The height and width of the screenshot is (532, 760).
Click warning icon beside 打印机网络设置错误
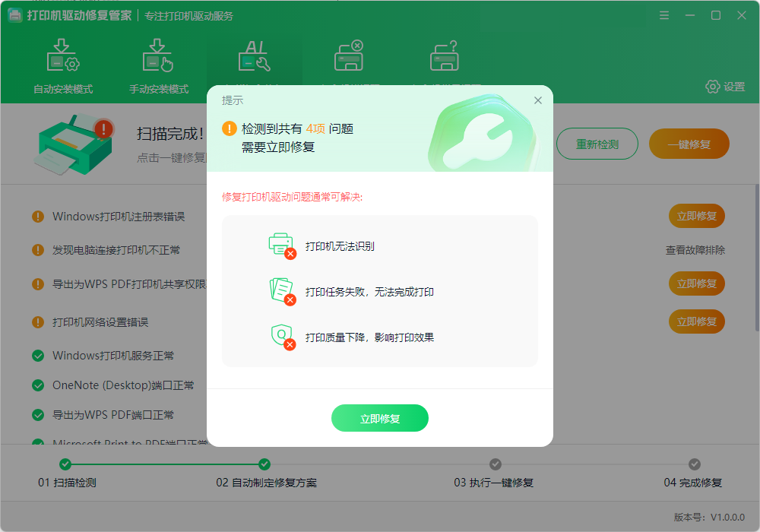tap(37, 321)
